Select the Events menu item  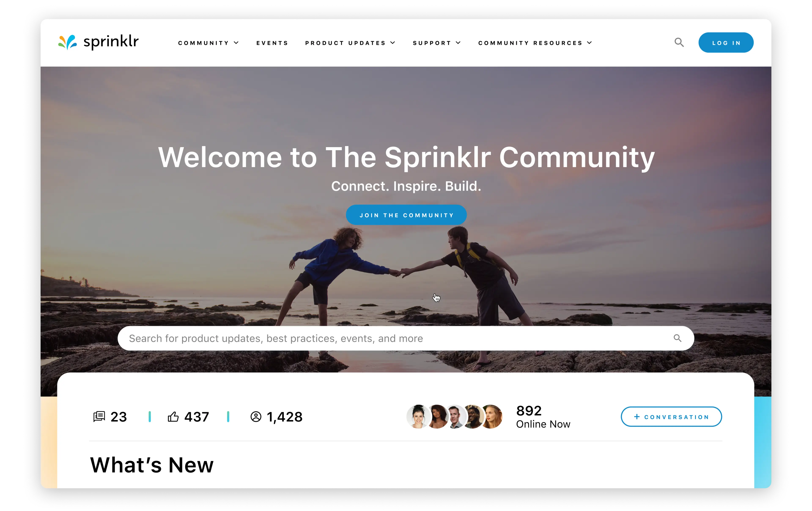click(x=272, y=42)
